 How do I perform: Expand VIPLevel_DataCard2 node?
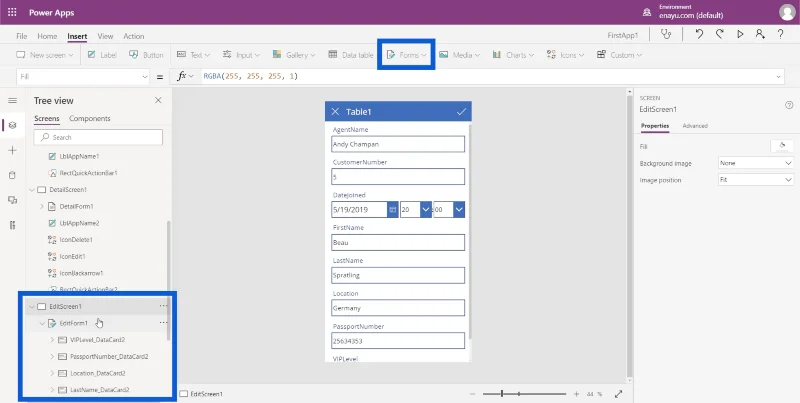[x=52, y=340]
